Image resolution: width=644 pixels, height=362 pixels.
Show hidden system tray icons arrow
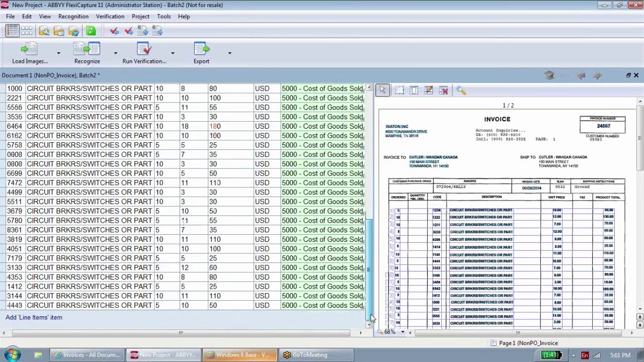(x=573, y=355)
